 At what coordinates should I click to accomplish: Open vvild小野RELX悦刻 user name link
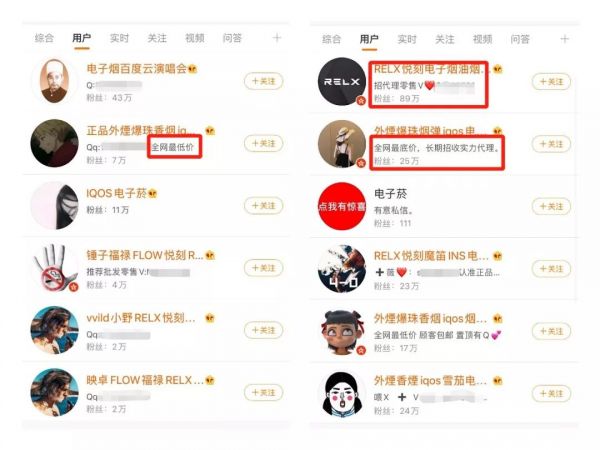[141, 318]
